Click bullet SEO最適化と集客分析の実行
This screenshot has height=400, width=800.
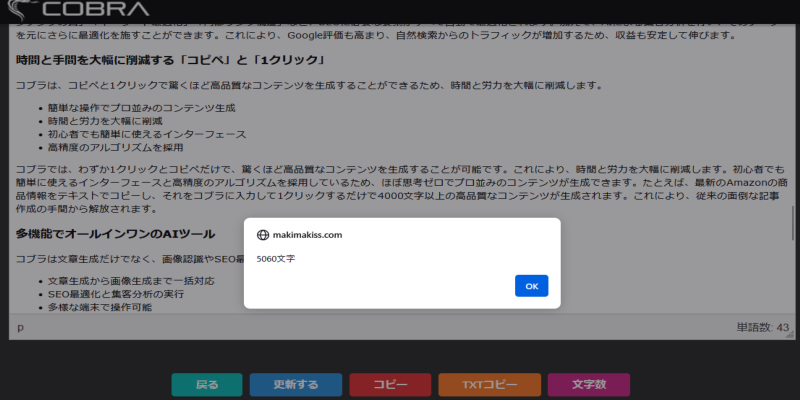[116, 294]
